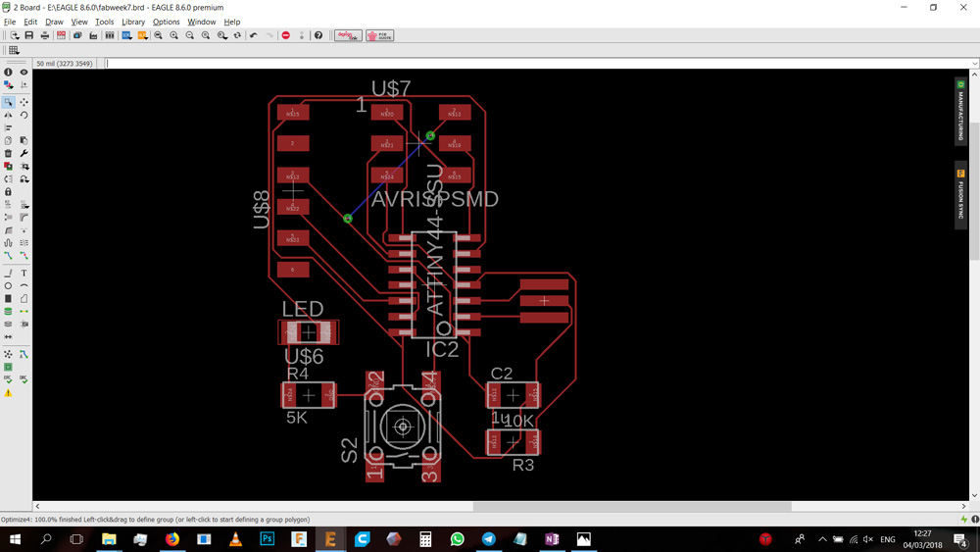Select the Circle tool
The width and height of the screenshot is (980, 552).
click(x=8, y=285)
